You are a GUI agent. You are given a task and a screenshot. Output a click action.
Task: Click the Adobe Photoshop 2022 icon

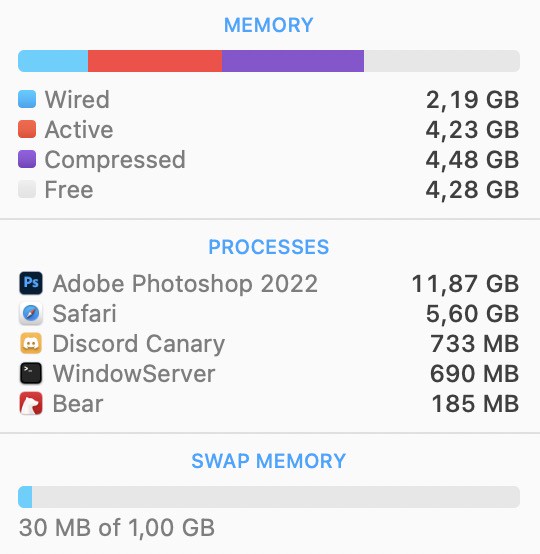pos(31,283)
